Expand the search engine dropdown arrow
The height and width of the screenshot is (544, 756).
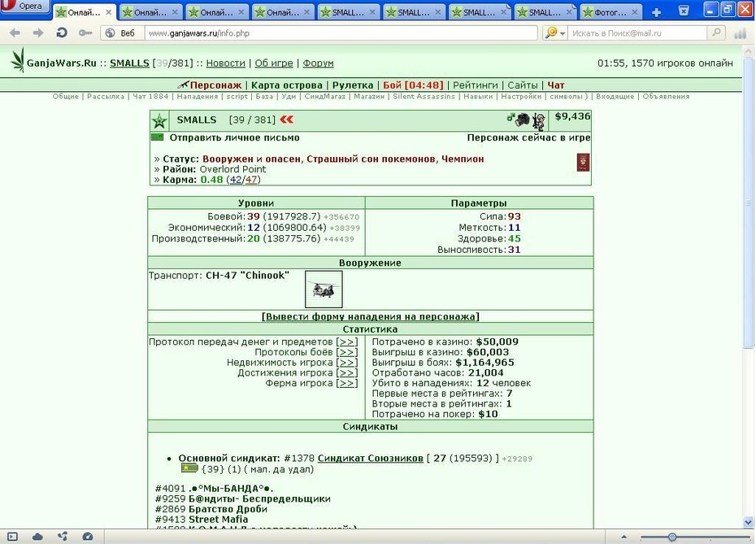click(x=563, y=33)
